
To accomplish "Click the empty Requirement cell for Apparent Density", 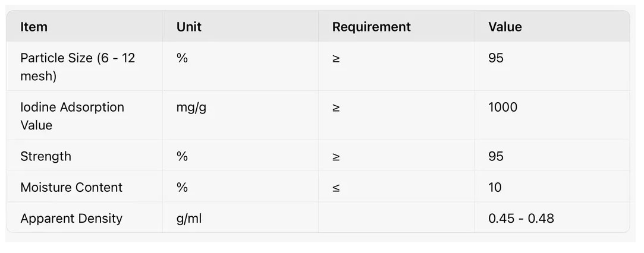I will (396, 218).
